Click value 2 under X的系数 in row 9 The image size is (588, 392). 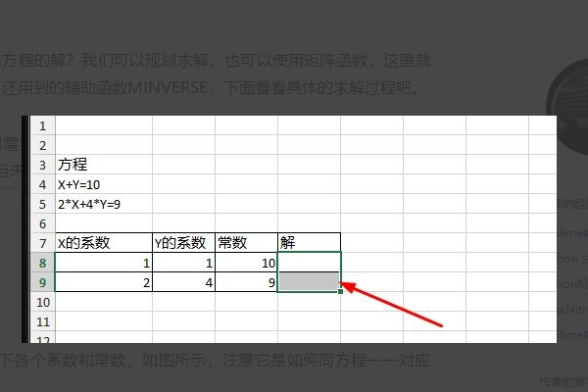click(x=104, y=282)
